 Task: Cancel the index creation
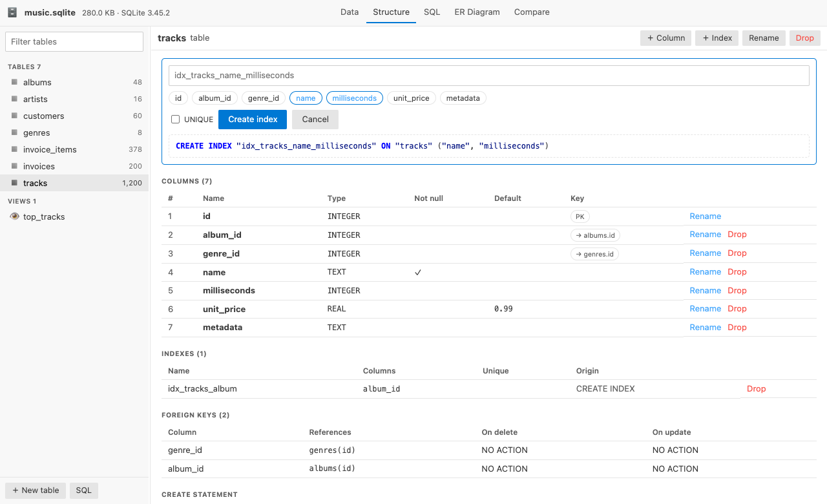315,120
